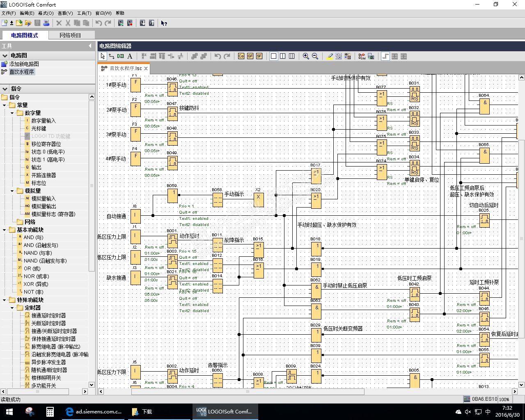
Task: Click the zoom in magnifier icon
Action: [306, 56]
